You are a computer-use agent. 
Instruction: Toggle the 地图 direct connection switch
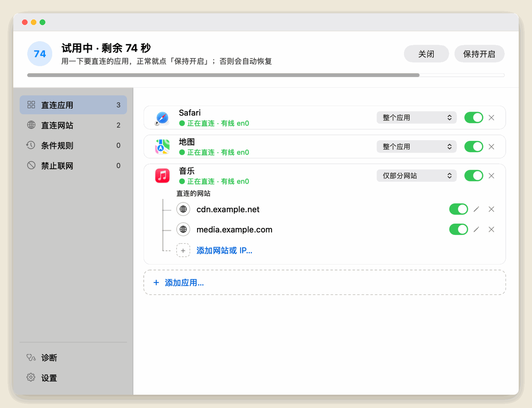[x=473, y=147]
